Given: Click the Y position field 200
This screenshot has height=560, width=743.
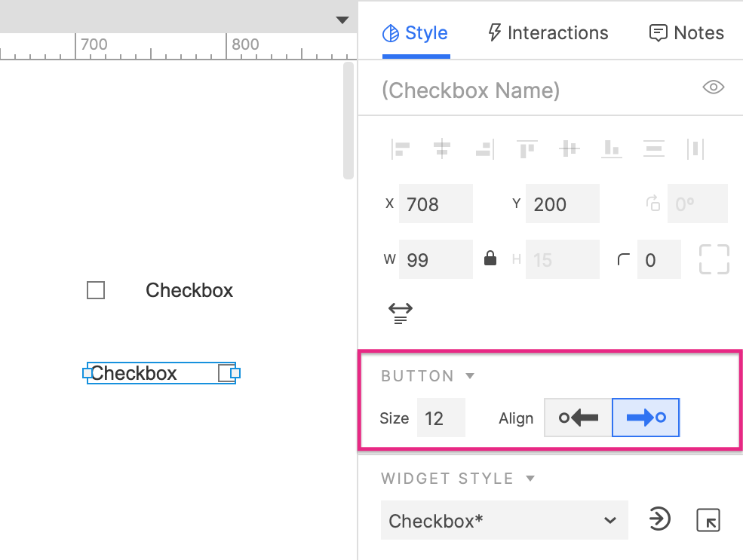Looking at the screenshot, I should 562,203.
